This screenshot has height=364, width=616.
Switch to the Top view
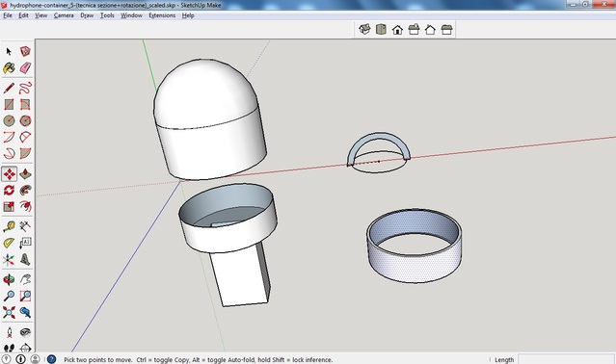381,30
